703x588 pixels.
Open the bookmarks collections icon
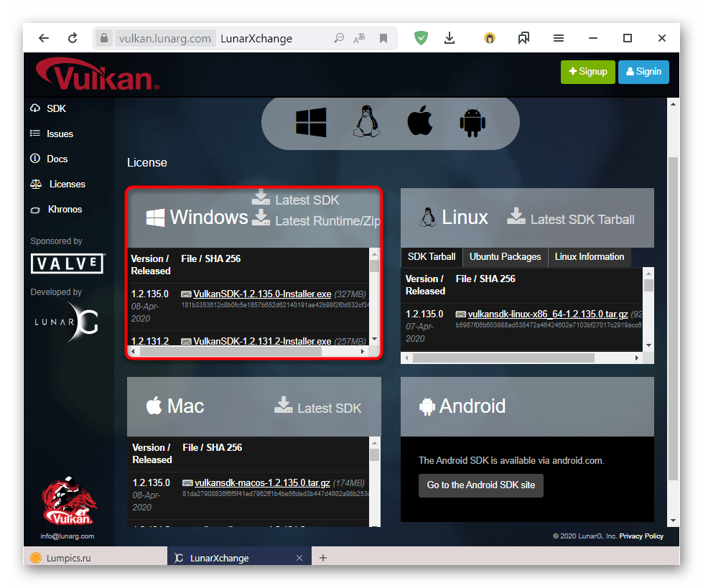(x=523, y=38)
